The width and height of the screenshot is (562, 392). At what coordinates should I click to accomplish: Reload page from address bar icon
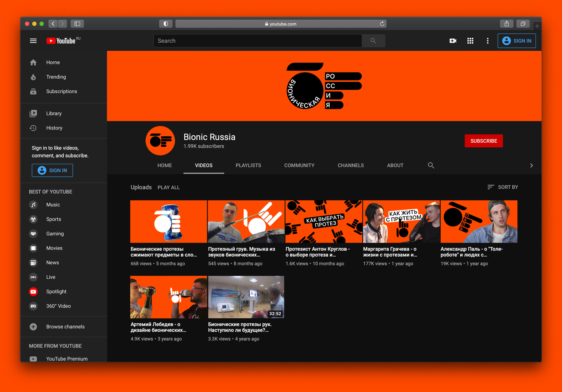coord(382,24)
